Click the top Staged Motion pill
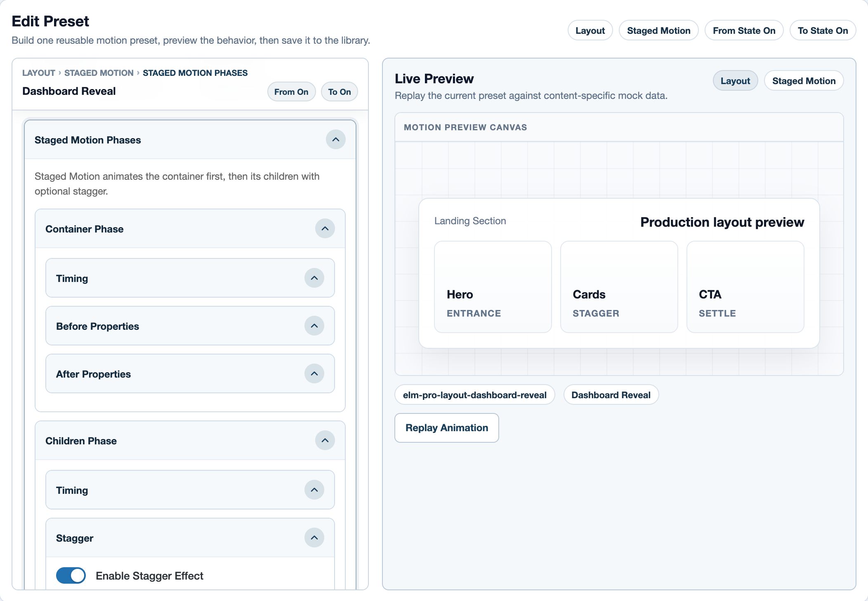 coord(658,31)
